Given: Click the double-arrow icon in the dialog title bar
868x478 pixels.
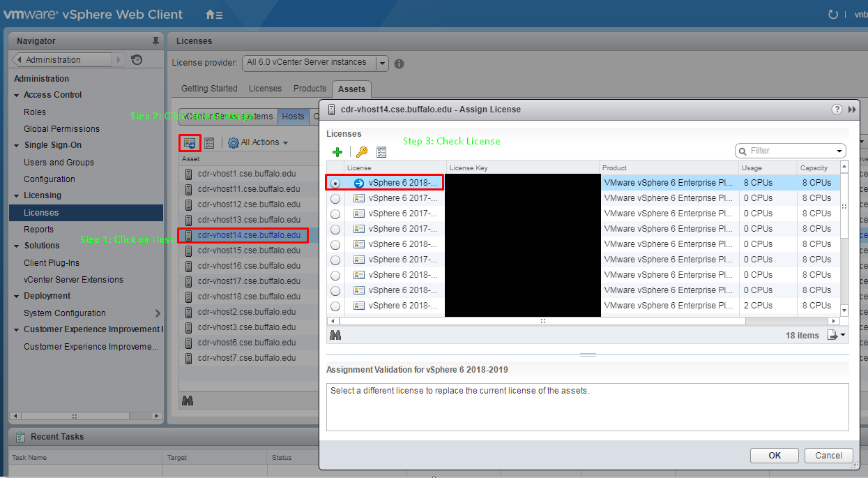Looking at the screenshot, I should [x=852, y=110].
